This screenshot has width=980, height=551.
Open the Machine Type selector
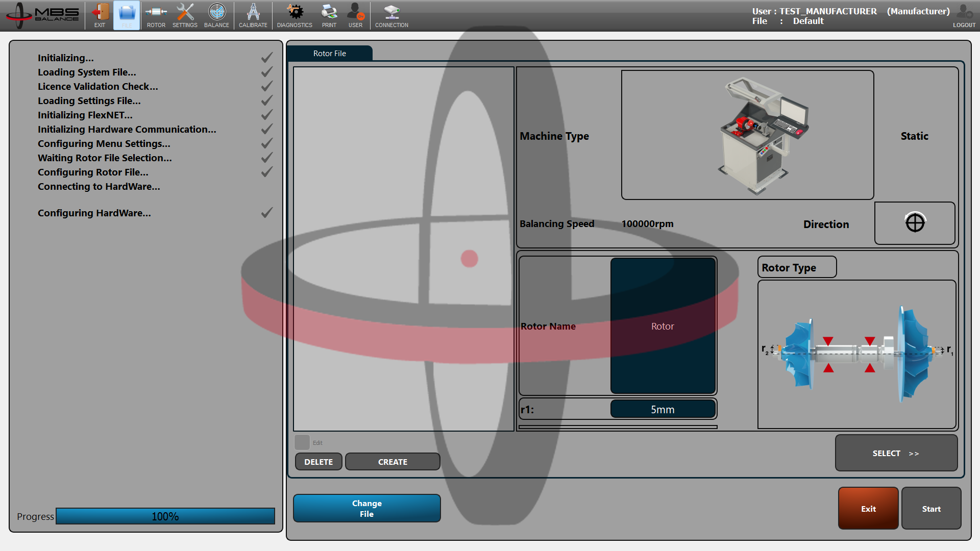[x=747, y=135]
